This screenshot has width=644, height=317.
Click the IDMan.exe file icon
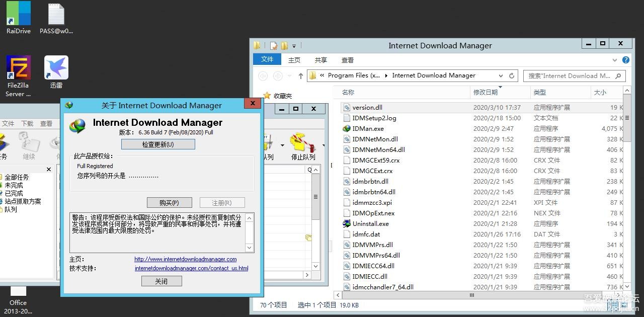click(x=347, y=128)
